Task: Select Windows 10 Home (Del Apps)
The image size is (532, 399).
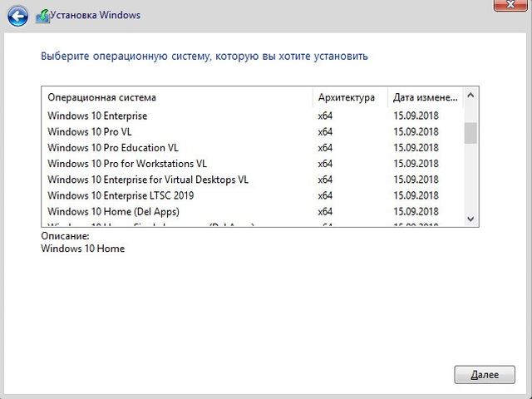Action: click(x=253, y=211)
